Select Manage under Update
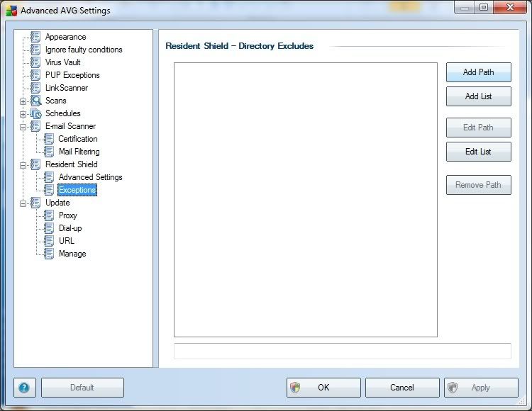 (72, 254)
